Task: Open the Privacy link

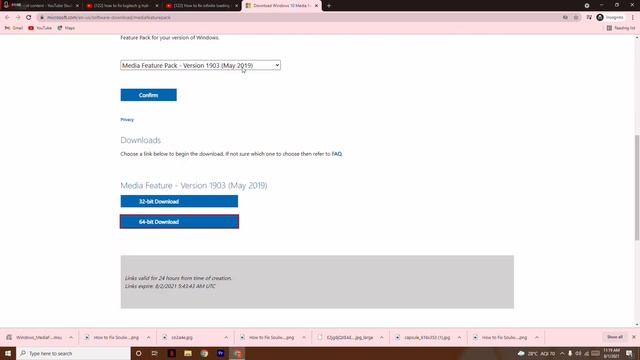Action: [127, 120]
